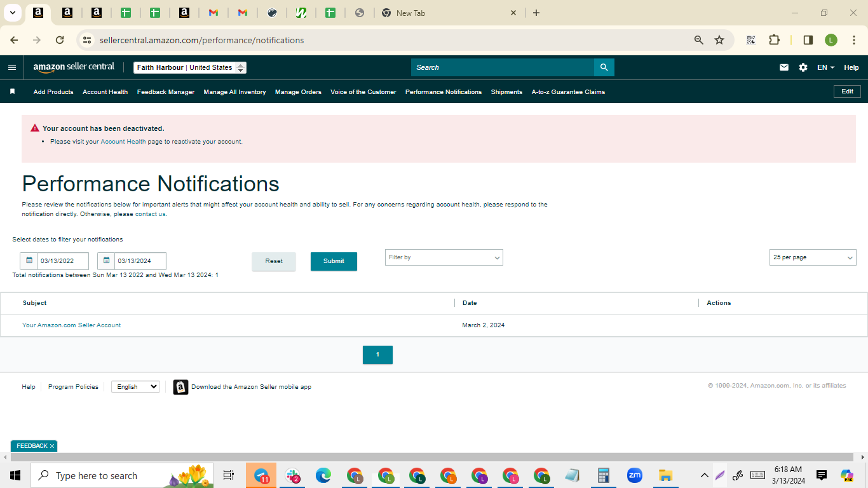
Task: Click the zoom magnifier in address bar
Action: pyautogui.click(x=699, y=40)
